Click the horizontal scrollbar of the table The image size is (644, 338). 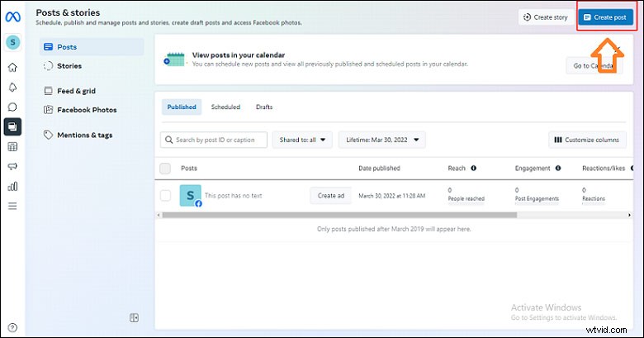pos(339,215)
